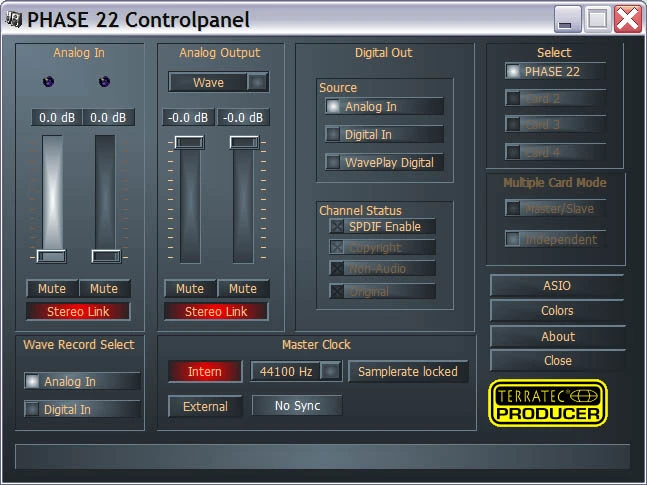Image resolution: width=647 pixels, height=485 pixels.
Task: Mute the left Analog In channel
Action: click(52, 288)
